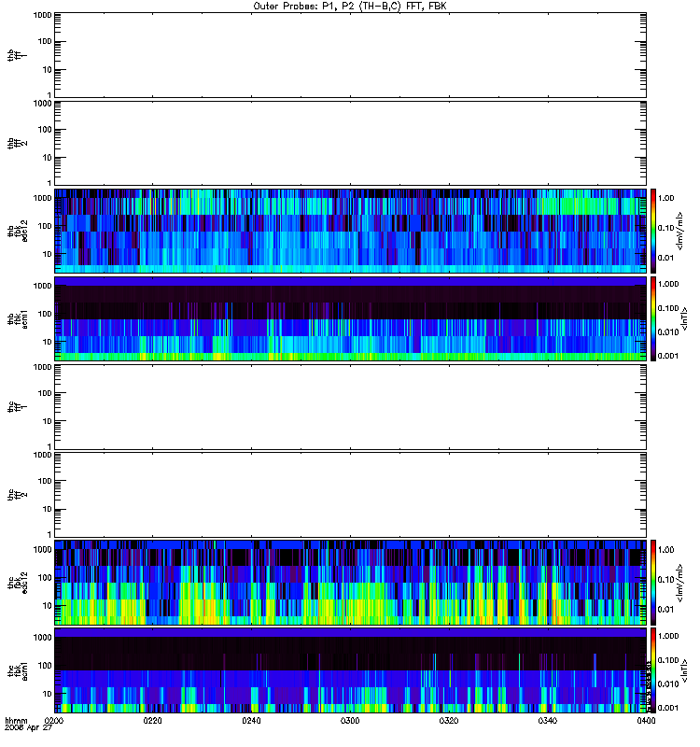Click the 0220 time axis label
Screen dimensions: 700x747
coord(152,720)
